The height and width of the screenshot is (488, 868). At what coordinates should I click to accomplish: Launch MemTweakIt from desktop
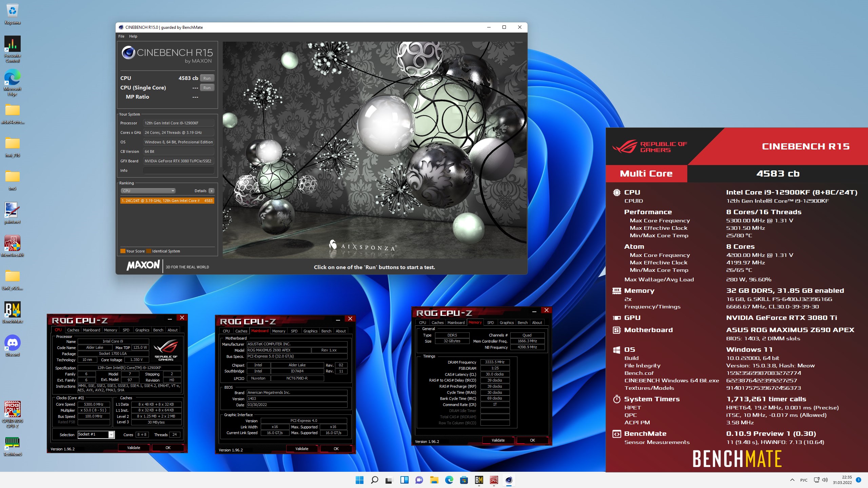pyautogui.click(x=13, y=246)
